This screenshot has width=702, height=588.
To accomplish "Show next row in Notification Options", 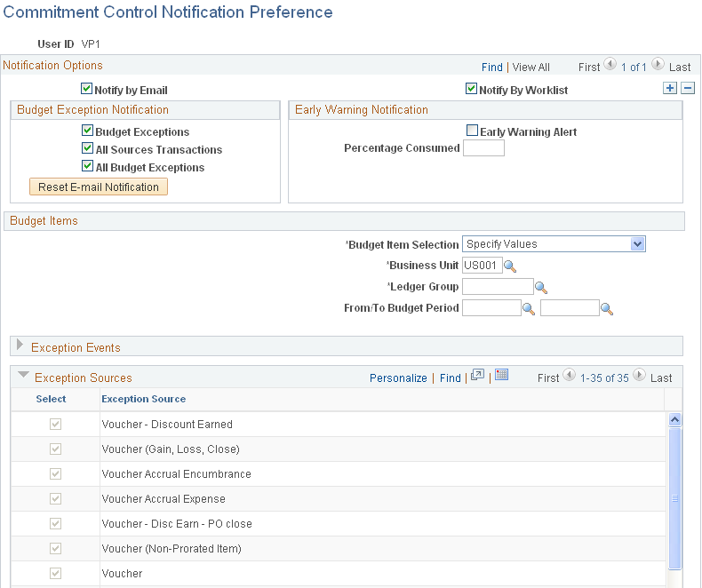I will [x=658, y=65].
